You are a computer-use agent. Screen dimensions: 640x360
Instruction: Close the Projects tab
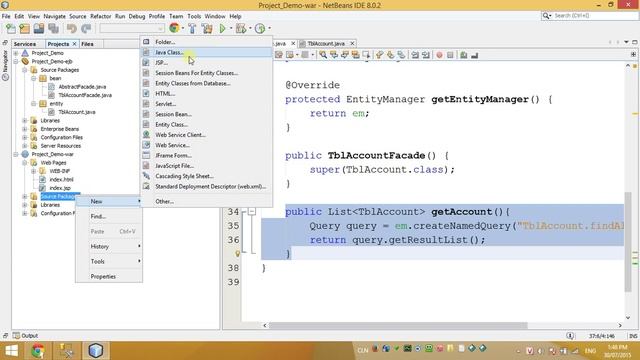(x=74, y=44)
